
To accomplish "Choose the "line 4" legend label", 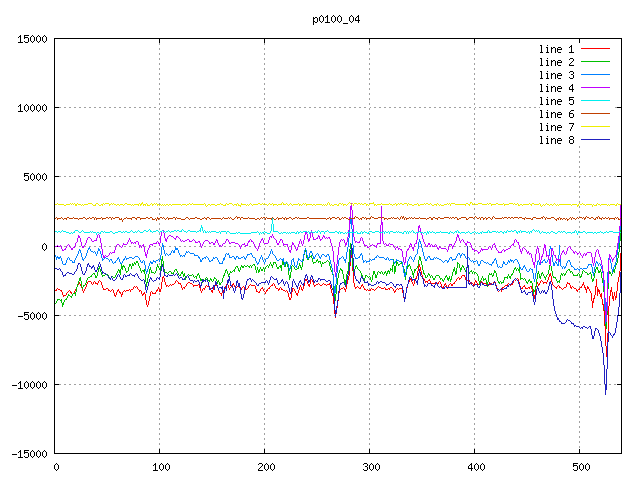I will click(556, 88).
